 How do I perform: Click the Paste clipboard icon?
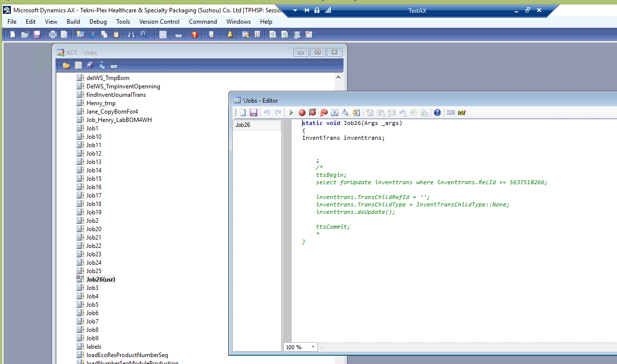[x=116, y=35]
